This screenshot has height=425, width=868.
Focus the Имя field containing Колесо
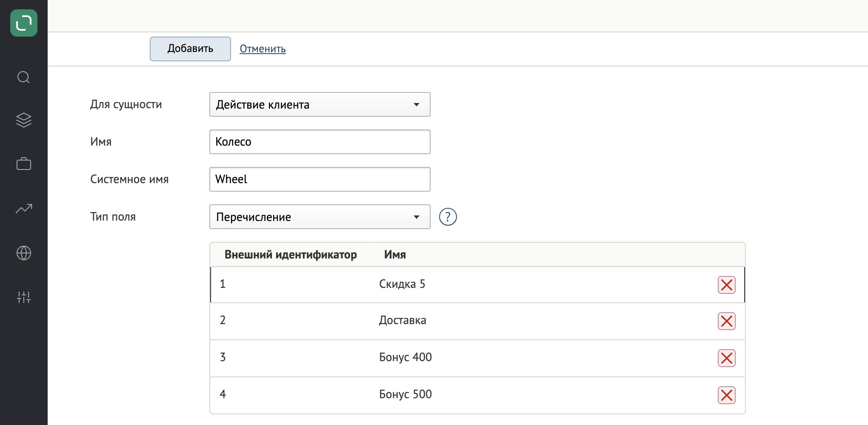[x=320, y=142]
